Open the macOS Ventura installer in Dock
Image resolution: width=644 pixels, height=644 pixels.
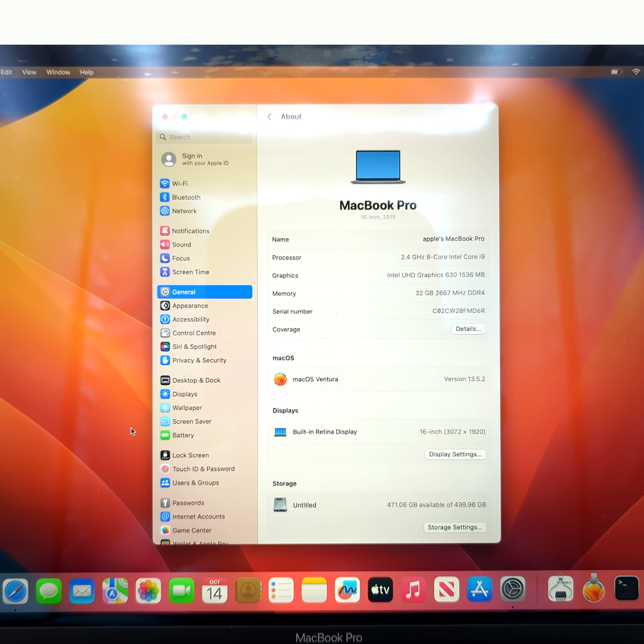(594, 588)
